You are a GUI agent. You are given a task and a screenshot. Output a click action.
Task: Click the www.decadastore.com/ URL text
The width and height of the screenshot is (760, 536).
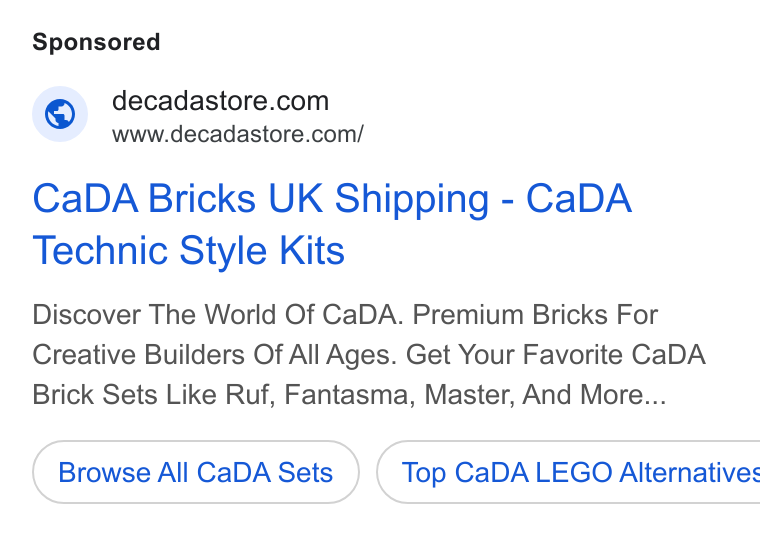[238, 134]
